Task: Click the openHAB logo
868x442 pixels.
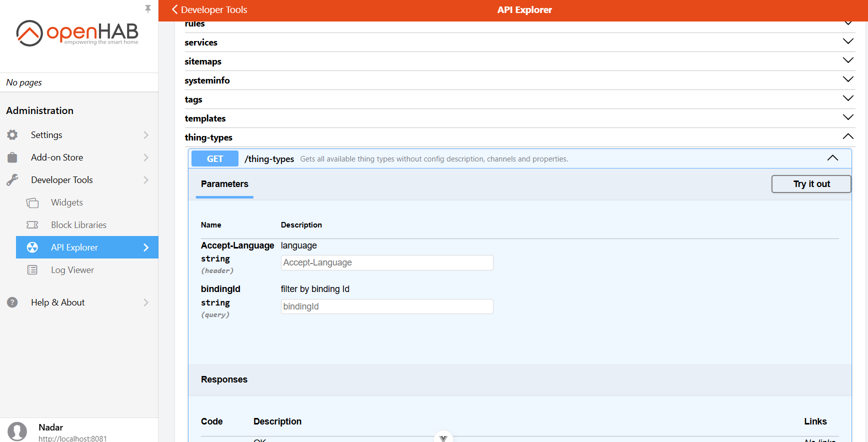Action: point(77,33)
